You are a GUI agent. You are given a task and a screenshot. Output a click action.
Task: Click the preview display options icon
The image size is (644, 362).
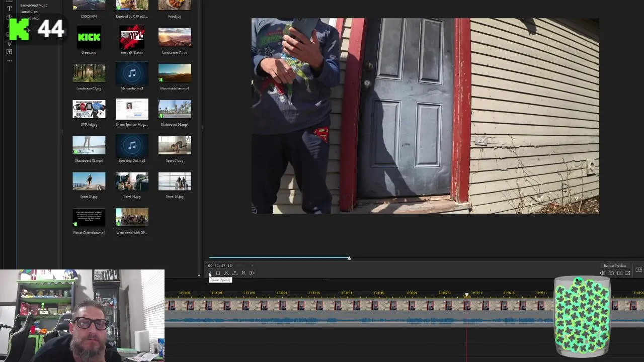(x=620, y=273)
